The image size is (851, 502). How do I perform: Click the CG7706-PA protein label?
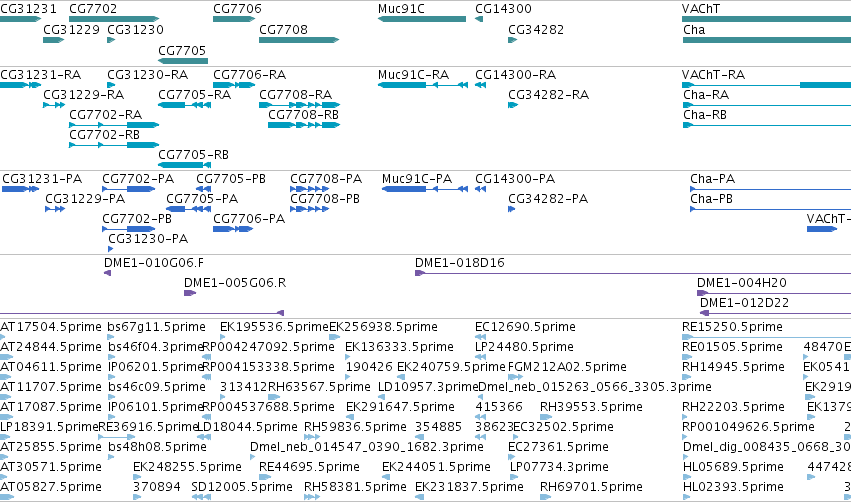tap(249, 219)
